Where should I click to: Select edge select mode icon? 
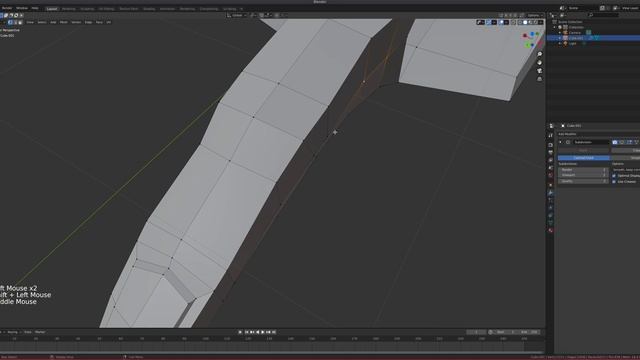click(x=16, y=22)
